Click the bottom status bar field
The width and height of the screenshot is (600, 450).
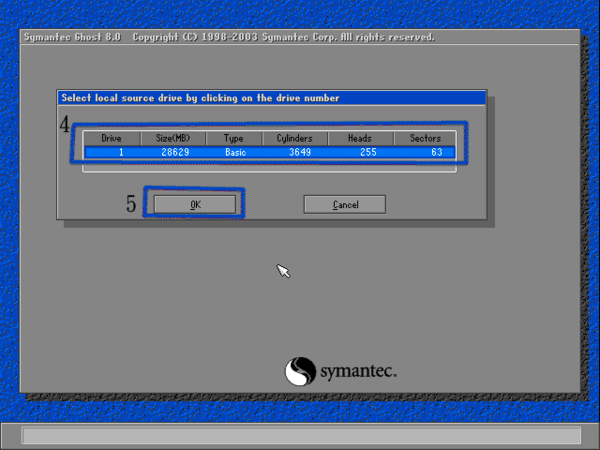tap(301, 435)
